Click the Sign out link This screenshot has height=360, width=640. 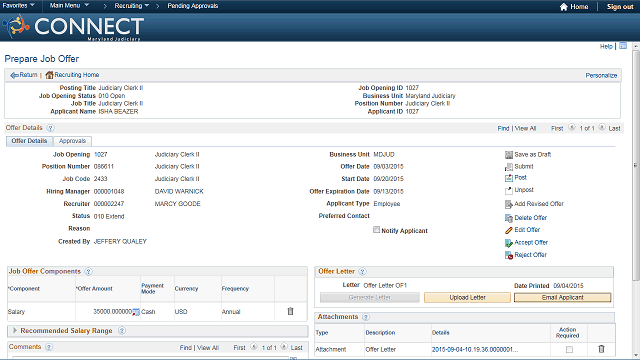click(x=620, y=7)
